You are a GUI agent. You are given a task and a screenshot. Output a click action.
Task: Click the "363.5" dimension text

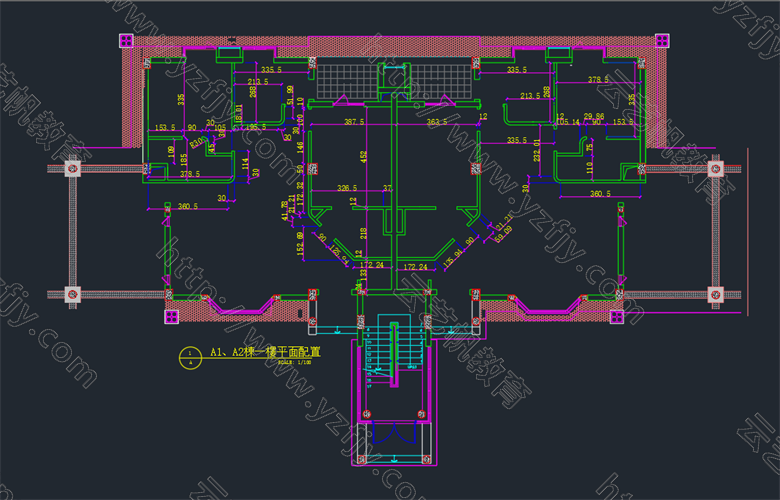click(x=437, y=122)
